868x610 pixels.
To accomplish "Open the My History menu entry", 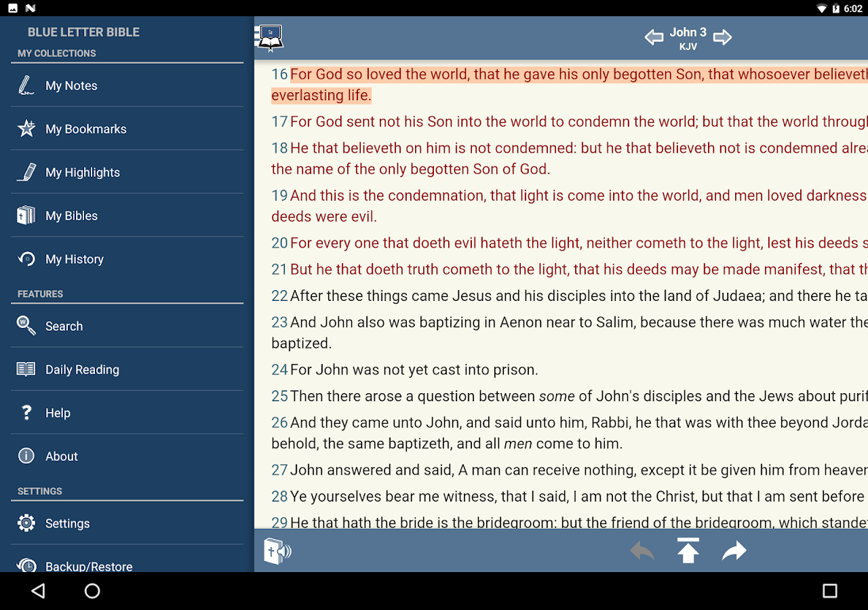I will pos(127,259).
